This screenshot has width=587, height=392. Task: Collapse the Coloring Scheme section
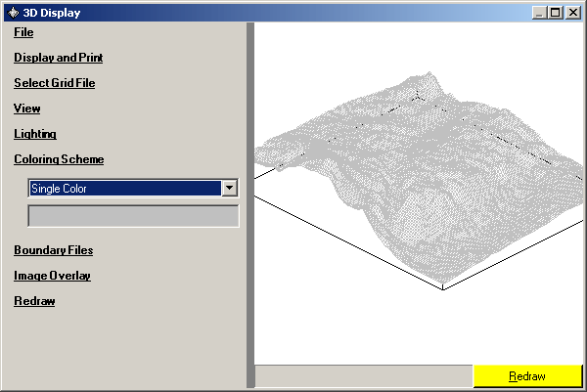pos(59,159)
